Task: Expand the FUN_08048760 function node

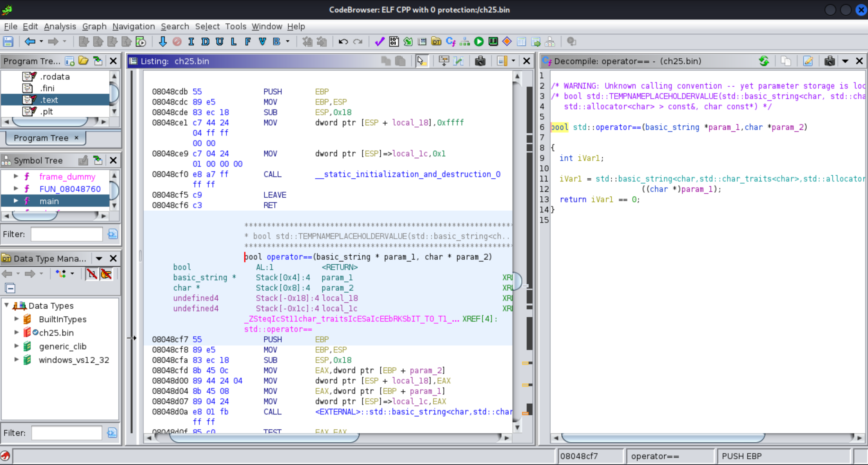Action: (x=15, y=189)
